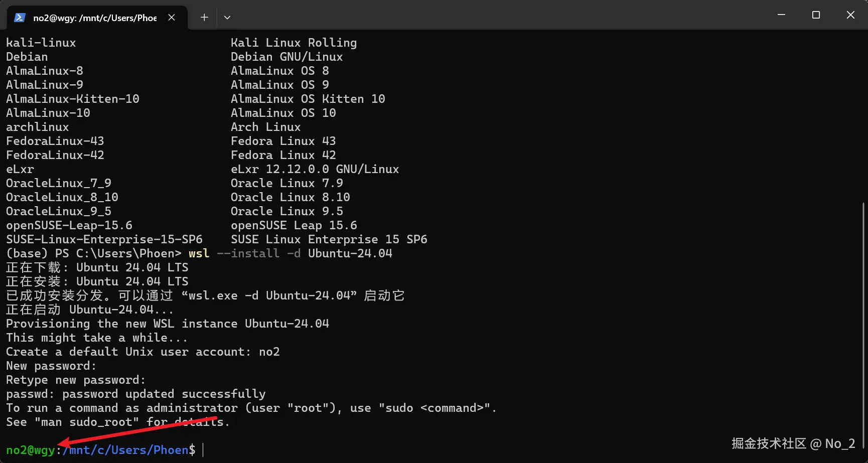Click the "掘金技术社区 @ No_2" watermark
This screenshot has width=868, height=463.
[x=793, y=443]
